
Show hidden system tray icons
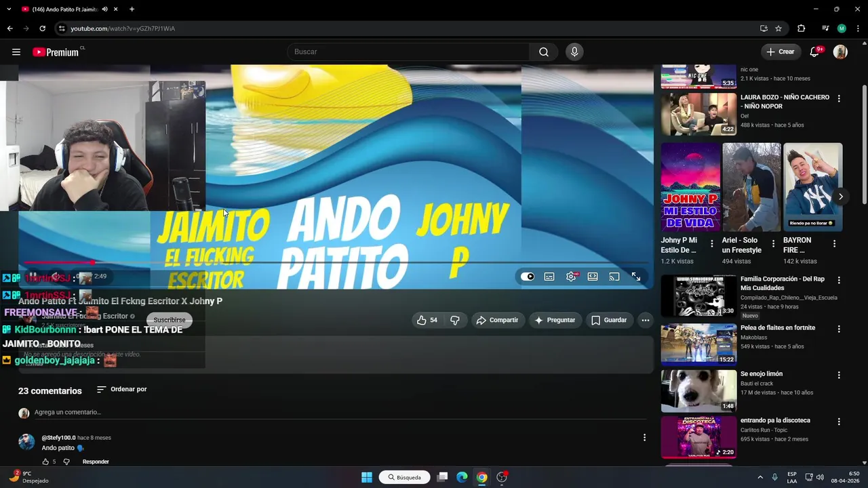pos(759,477)
